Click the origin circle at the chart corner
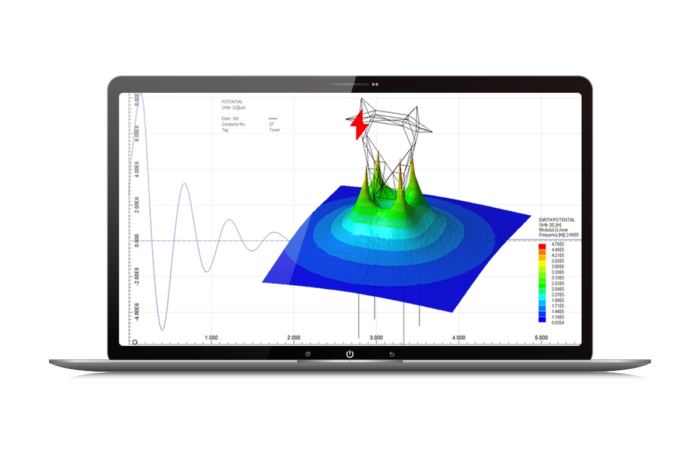The image size is (700, 455). click(x=134, y=343)
